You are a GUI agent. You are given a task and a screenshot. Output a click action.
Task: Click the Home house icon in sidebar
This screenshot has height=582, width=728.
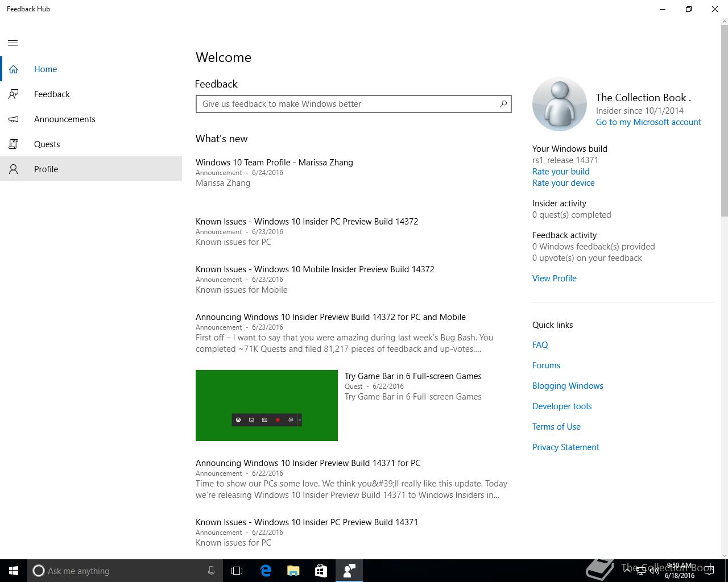13,69
